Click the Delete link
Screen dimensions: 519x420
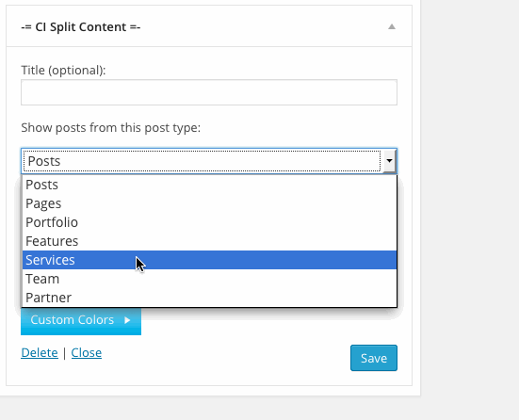(x=40, y=353)
